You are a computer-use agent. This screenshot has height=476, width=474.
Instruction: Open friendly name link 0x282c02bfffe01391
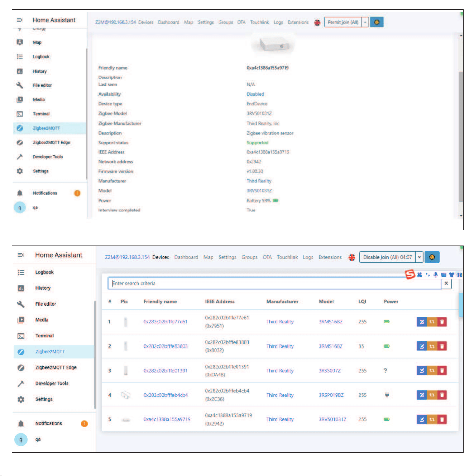(166, 371)
